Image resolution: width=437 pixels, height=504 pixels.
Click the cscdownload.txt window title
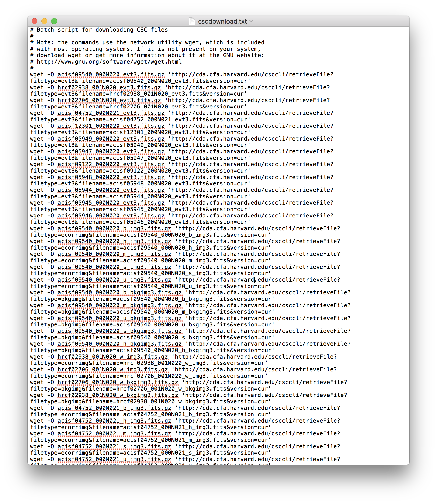pos(222,21)
